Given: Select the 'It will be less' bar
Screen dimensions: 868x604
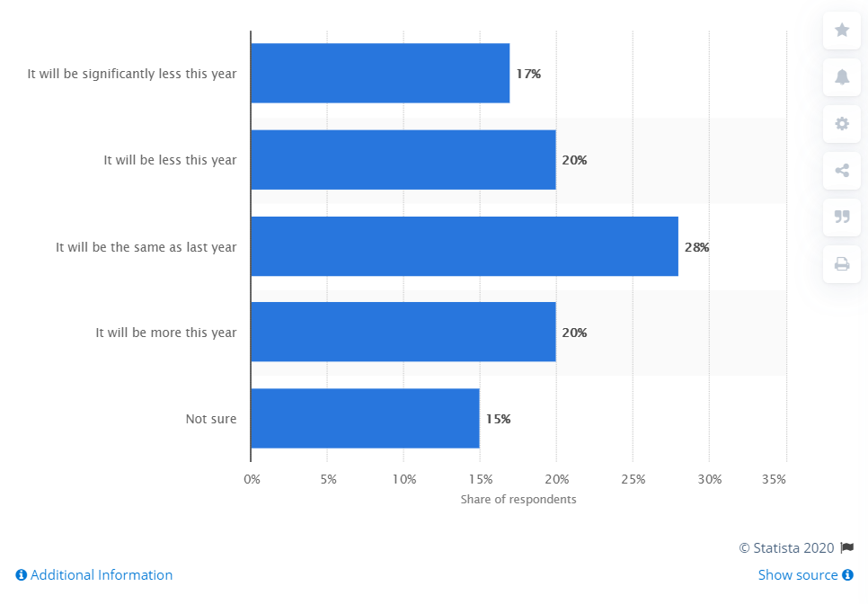Looking at the screenshot, I should click(x=403, y=160).
